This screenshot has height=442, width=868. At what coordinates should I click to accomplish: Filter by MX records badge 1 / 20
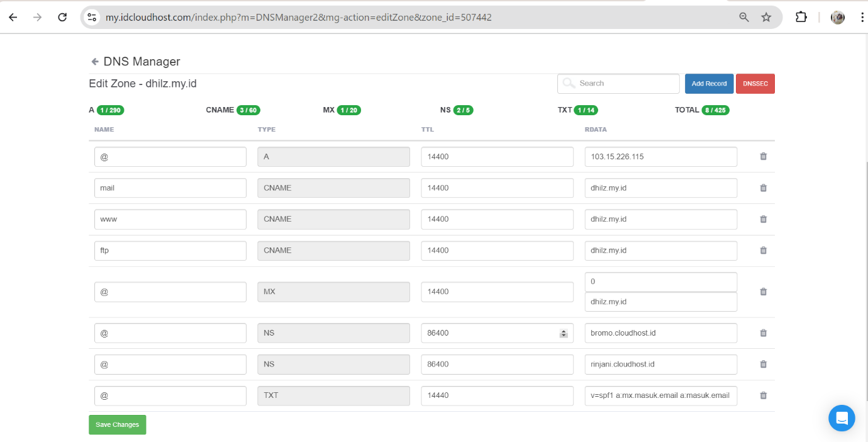(348, 110)
